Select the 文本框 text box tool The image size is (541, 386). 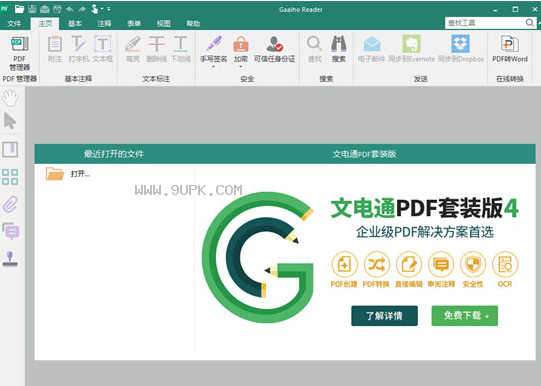[x=102, y=49]
